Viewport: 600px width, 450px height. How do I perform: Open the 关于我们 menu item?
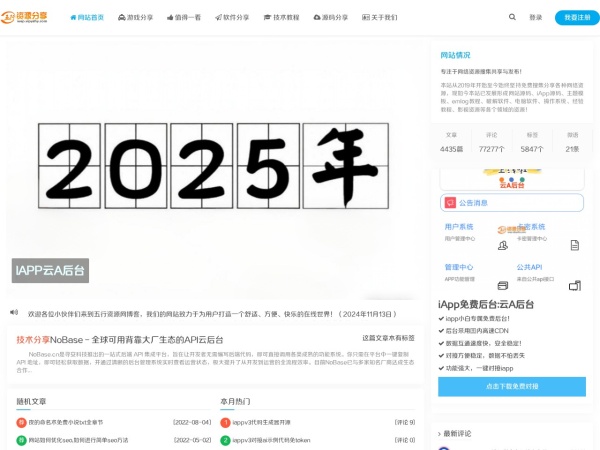380,18
